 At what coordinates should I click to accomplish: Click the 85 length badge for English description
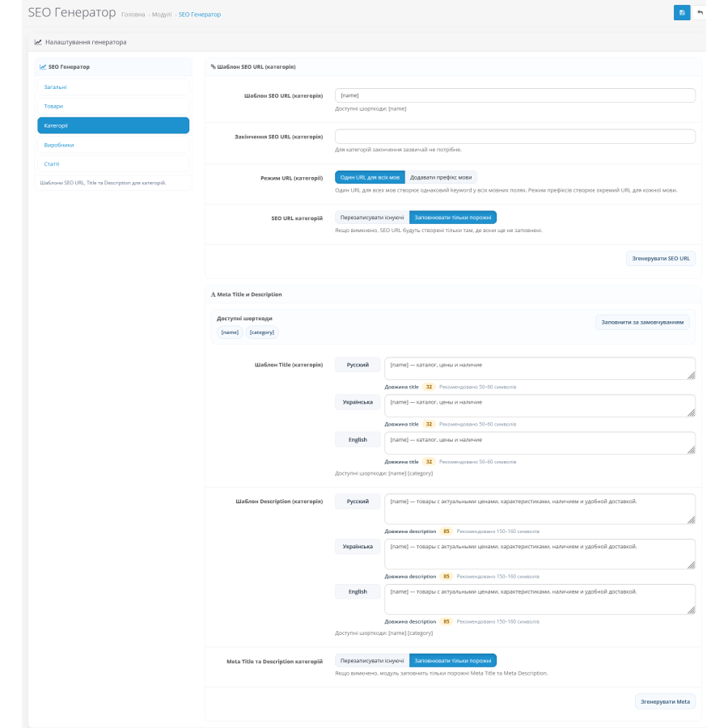[x=447, y=622]
